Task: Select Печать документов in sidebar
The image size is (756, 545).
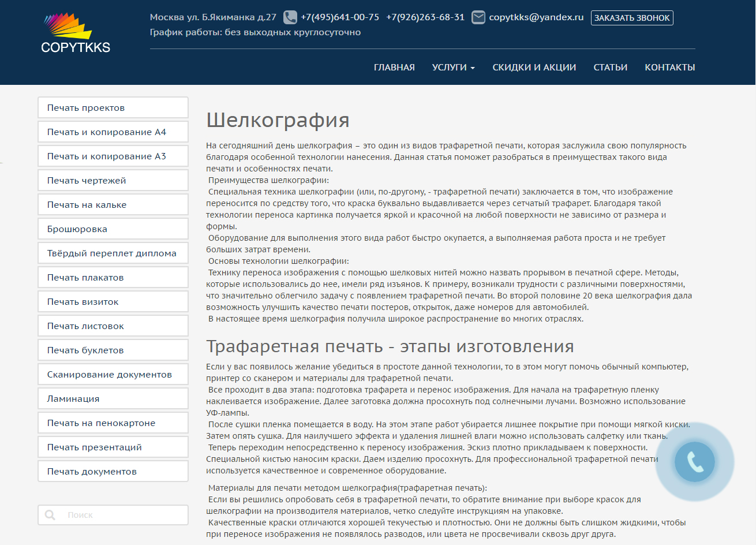Action: tap(113, 472)
